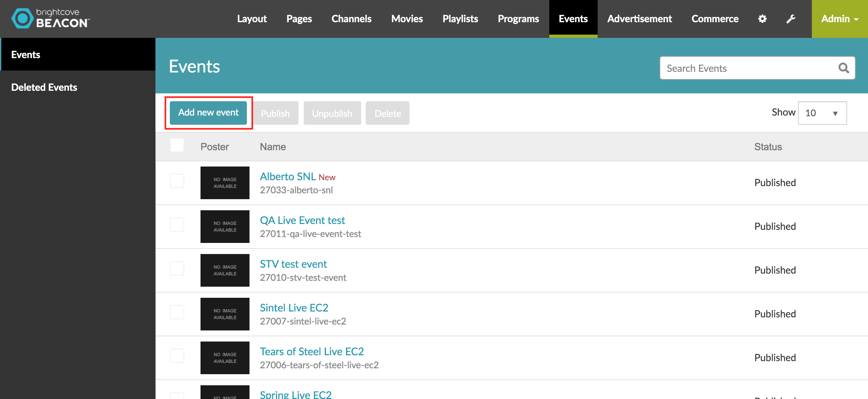868x399 pixels.
Task: Expand the Show 10 rows dropdown
Action: [x=822, y=113]
